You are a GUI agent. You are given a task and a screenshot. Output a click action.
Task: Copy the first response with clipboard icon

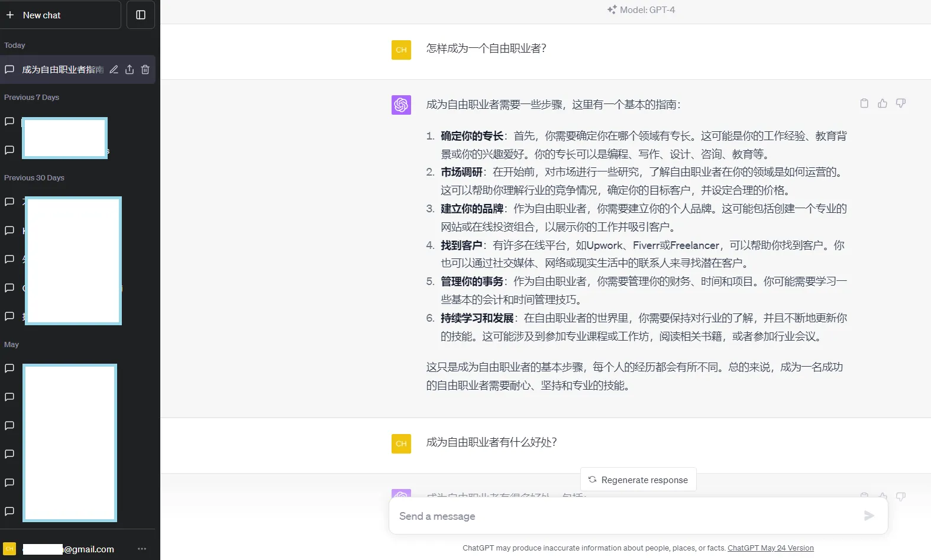point(864,103)
